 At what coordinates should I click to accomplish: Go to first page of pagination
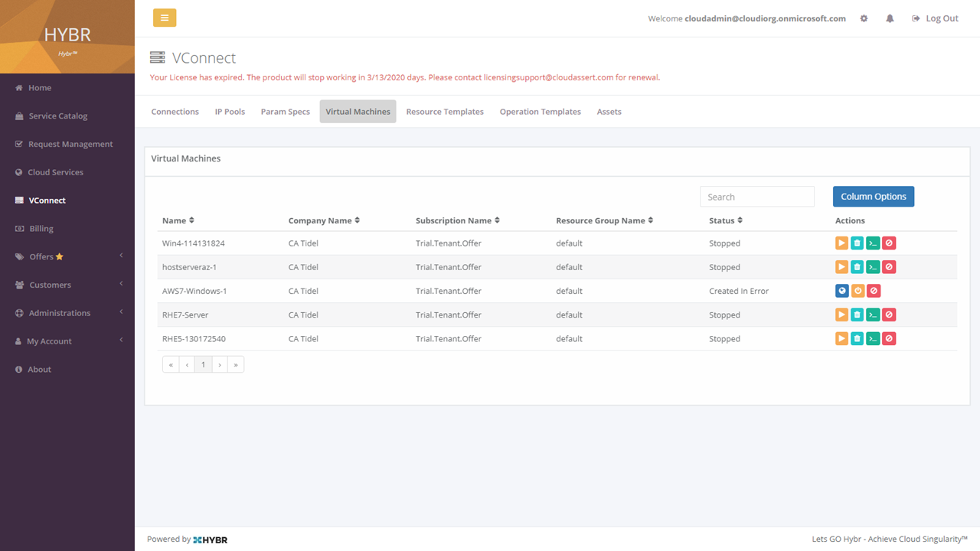pyautogui.click(x=171, y=365)
